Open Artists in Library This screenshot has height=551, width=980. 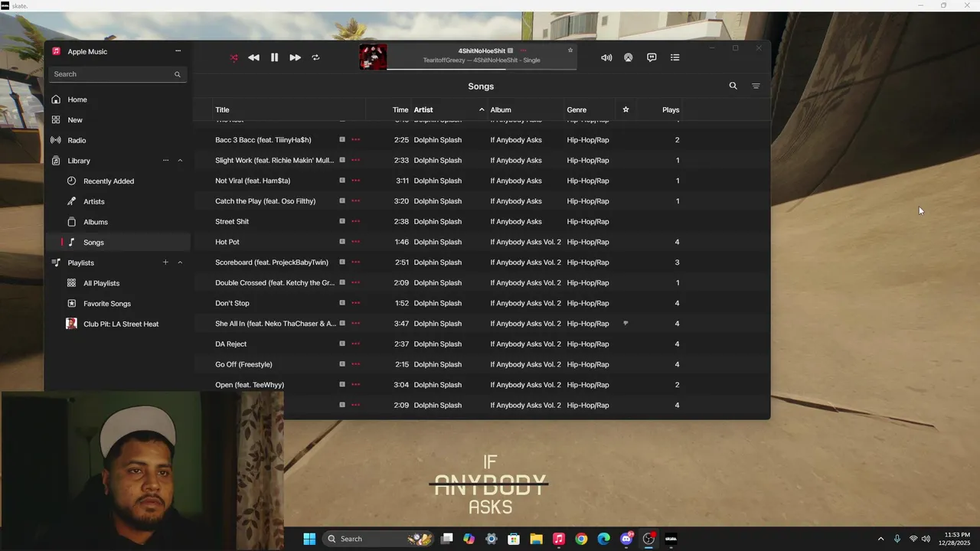(94, 201)
